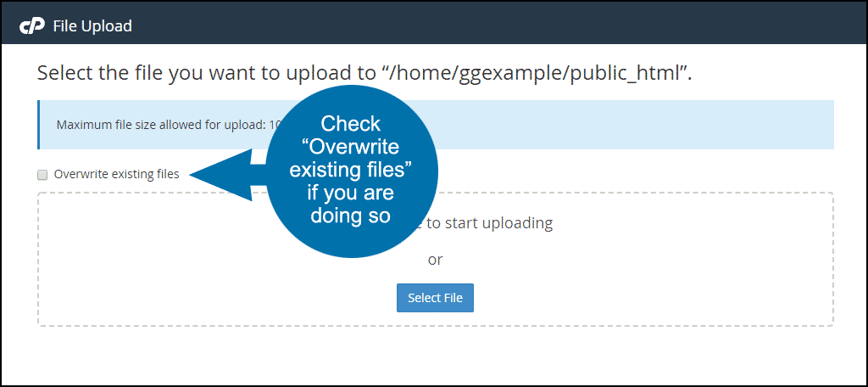
Task: Click the cPanel logo icon
Action: click(x=33, y=26)
